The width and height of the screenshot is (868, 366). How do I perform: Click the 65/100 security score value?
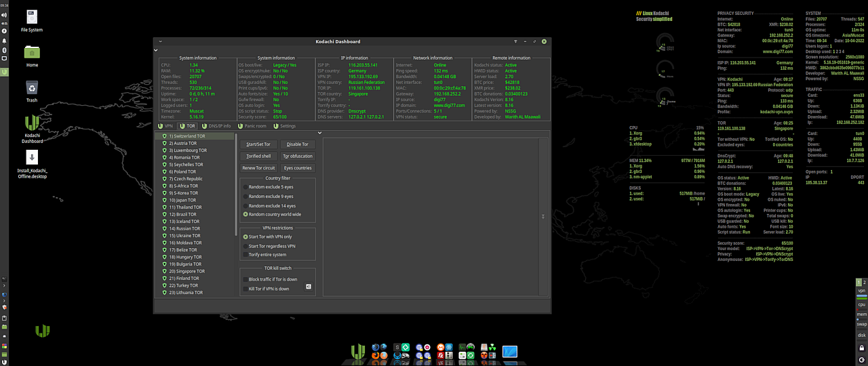tap(279, 117)
